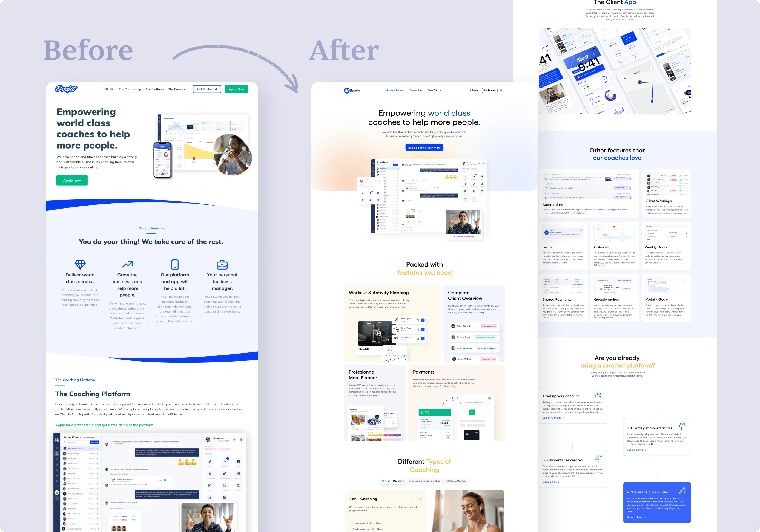Click the 'Book a call to learn more' button
The width and height of the screenshot is (760, 532).
pyautogui.click(x=425, y=148)
